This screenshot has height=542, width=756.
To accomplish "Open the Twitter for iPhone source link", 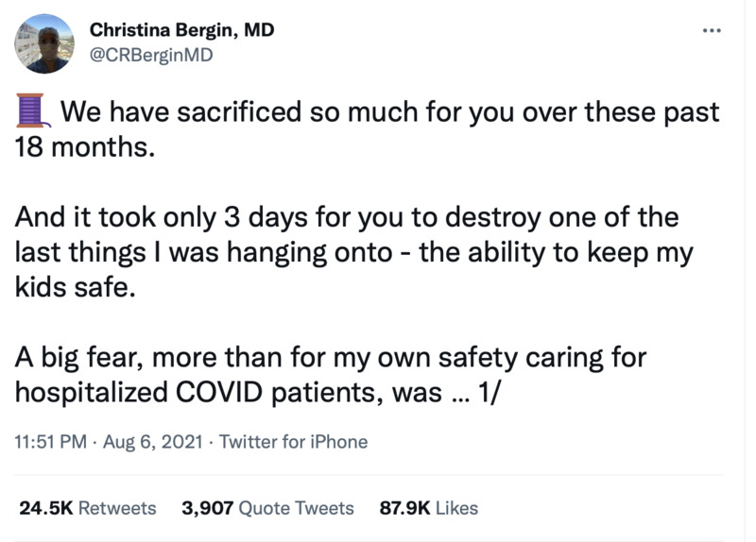I will pos(293,441).
